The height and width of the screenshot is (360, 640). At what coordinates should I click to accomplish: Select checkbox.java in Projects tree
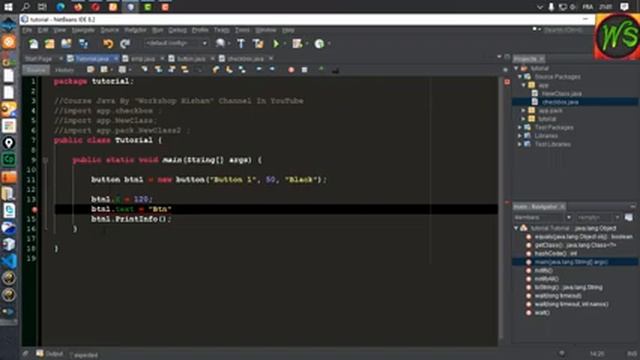coord(560,102)
